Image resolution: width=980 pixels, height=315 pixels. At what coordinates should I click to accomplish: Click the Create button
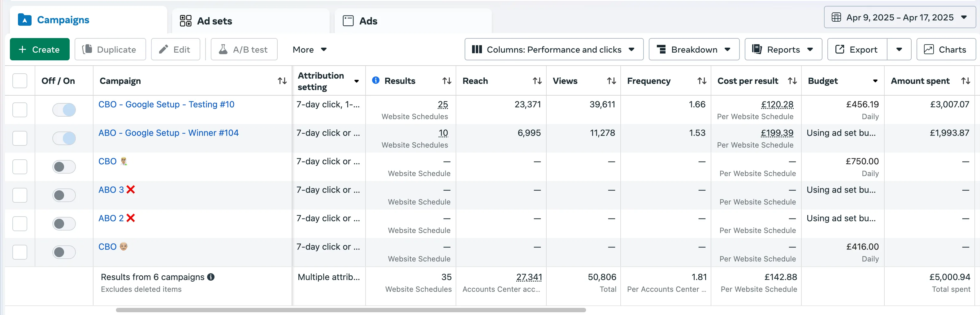pos(40,50)
